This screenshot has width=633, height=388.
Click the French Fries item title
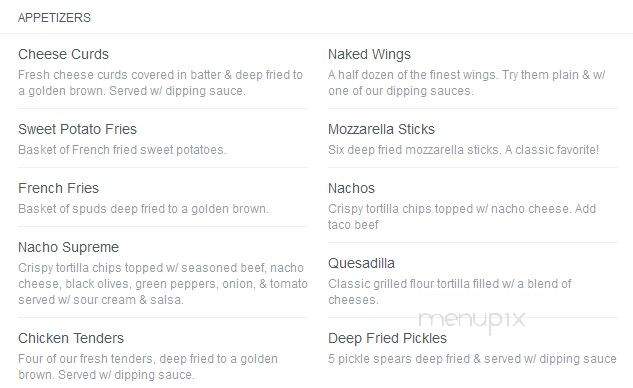pyautogui.click(x=59, y=188)
